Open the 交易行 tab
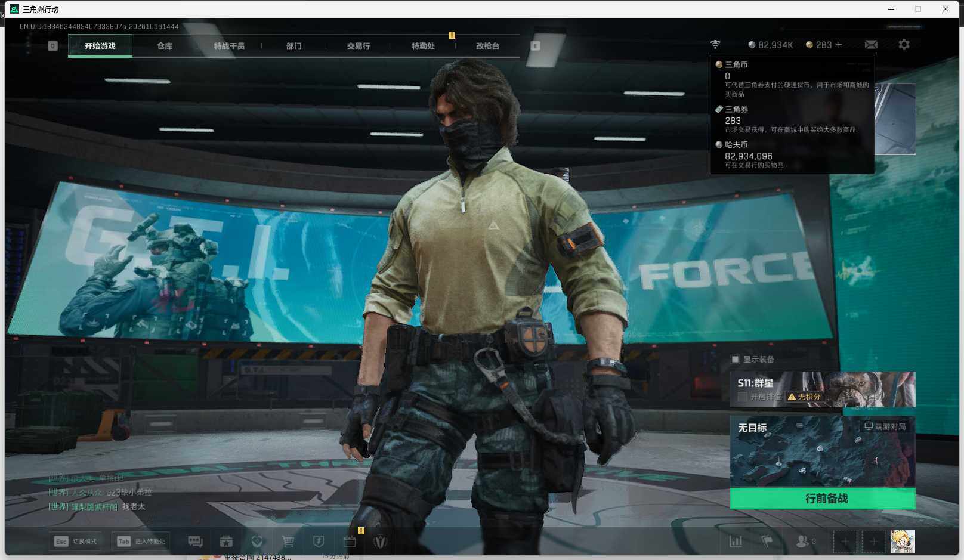 (359, 46)
